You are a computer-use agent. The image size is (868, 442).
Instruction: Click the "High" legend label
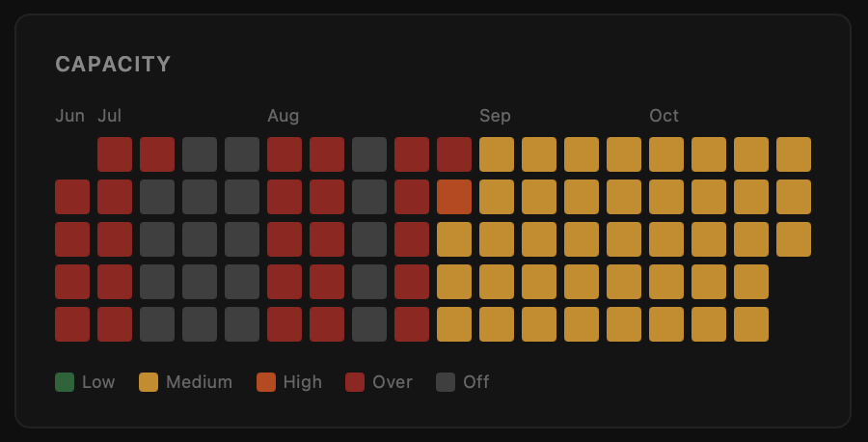pos(302,382)
